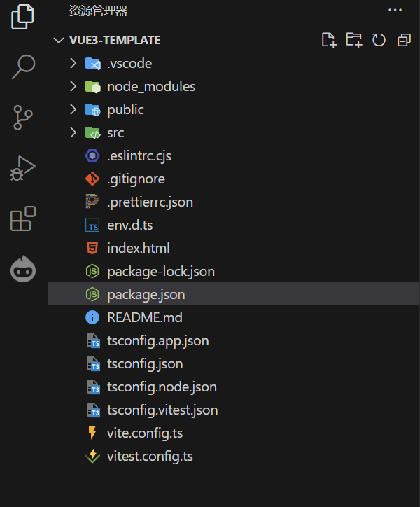The image size is (420, 507).
Task: Click the New Folder icon
Action: point(354,40)
